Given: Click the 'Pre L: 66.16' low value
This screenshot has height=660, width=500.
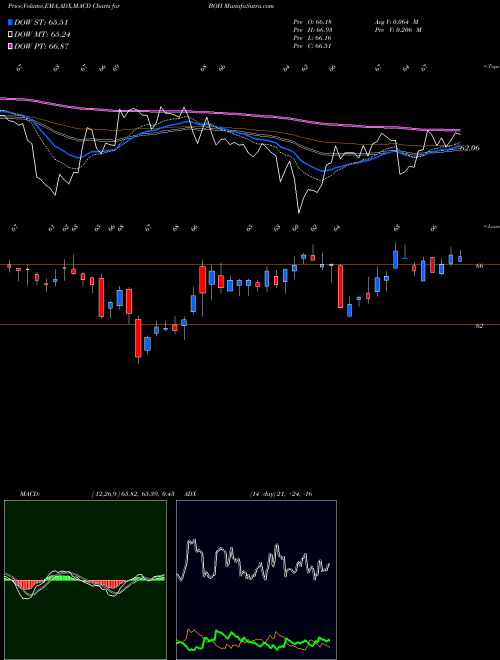Looking at the screenshot, I should (312, 38).
